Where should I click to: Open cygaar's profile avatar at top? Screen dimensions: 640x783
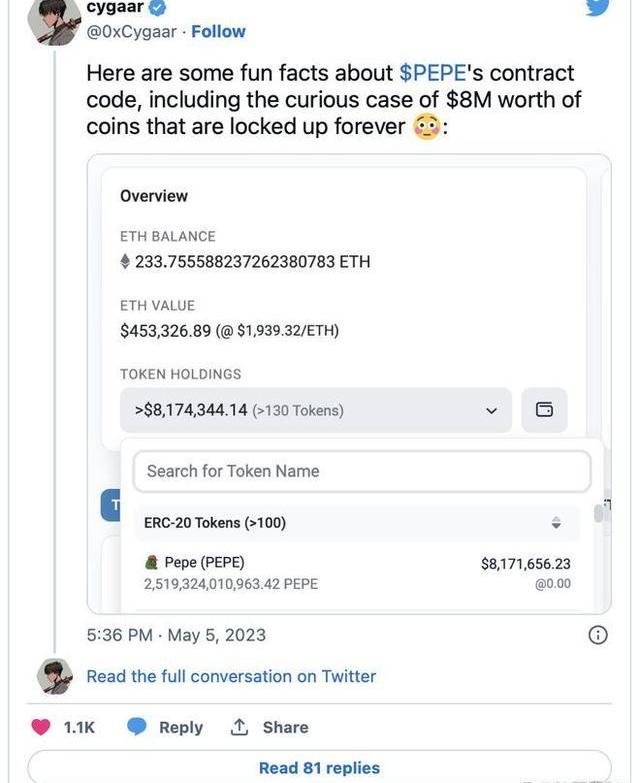(54, 20)
